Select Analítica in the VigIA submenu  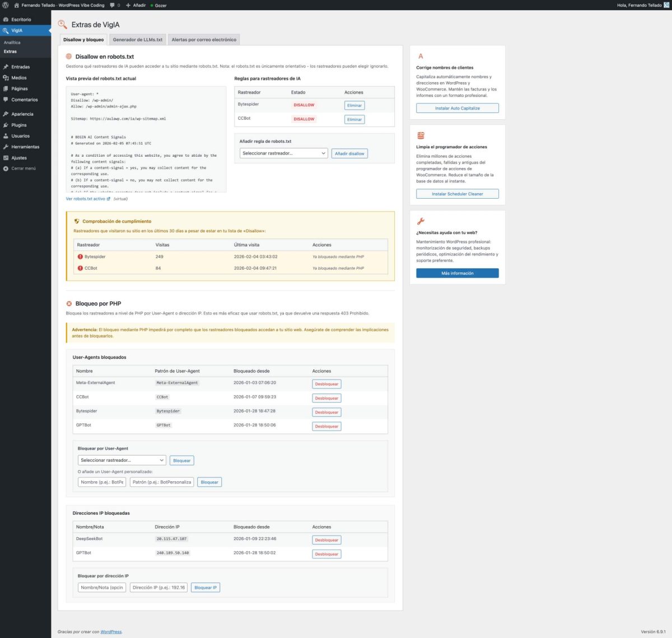[12, 43]
